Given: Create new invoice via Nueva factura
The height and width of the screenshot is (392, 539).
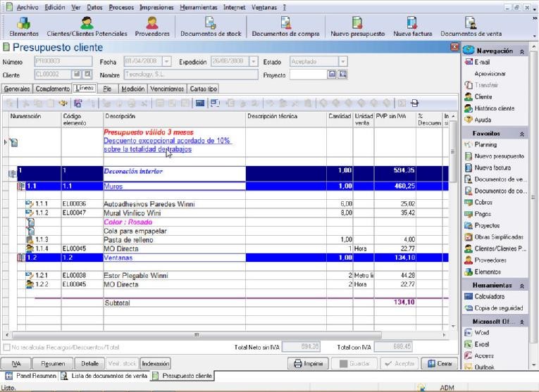Looking at the screenshot, I should pos(412,27).
